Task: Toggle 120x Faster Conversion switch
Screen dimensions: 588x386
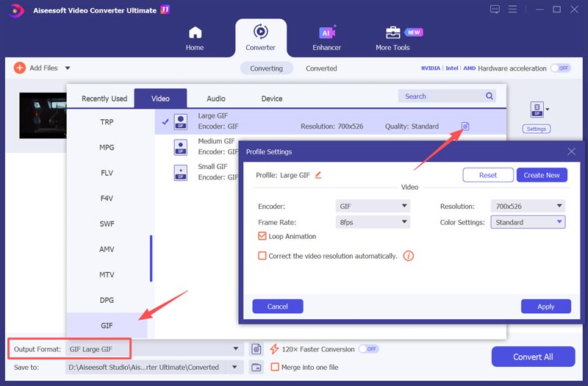Action: pos(369,349)
